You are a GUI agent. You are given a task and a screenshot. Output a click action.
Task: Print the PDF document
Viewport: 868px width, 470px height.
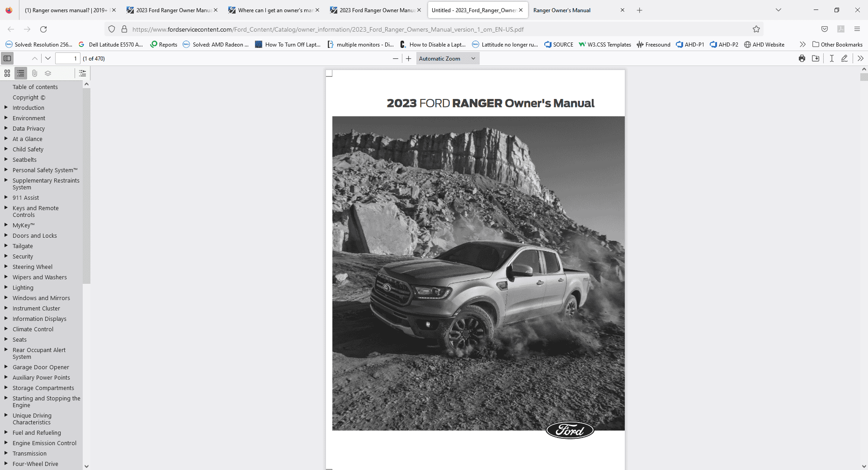pyautogui.click(x=802, y=58)
